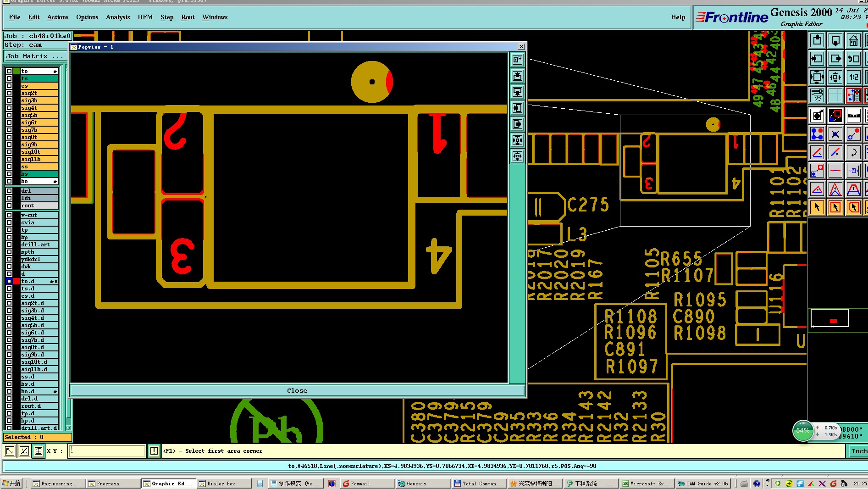The width and height of the screenshot is (868, 489).
Task: Click zoom in icon in Popview
Action: pos(517,140)
